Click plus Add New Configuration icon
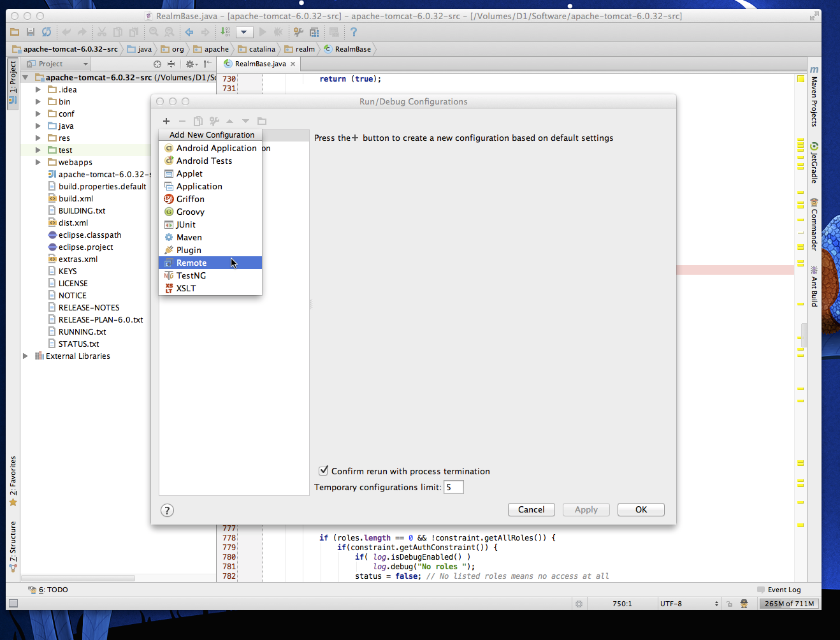Viewport: 840px width, 640px height. (166, 121)
